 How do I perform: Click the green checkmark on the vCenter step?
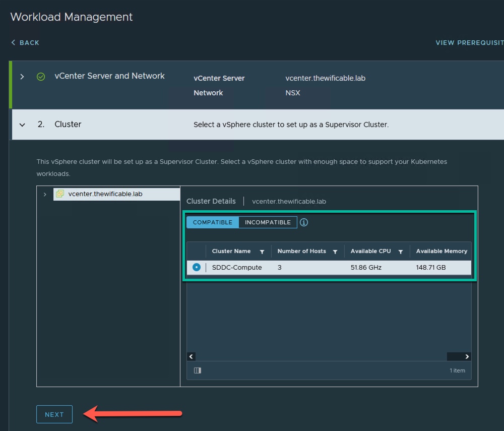tap(41, 77)
